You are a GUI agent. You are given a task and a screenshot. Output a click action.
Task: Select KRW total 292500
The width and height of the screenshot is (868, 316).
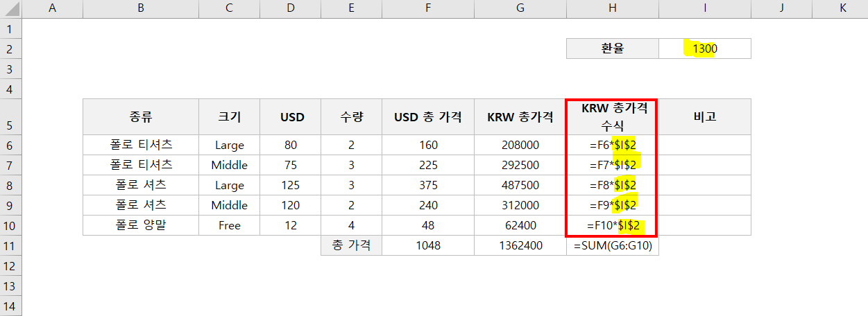click(x=520, y=165)
